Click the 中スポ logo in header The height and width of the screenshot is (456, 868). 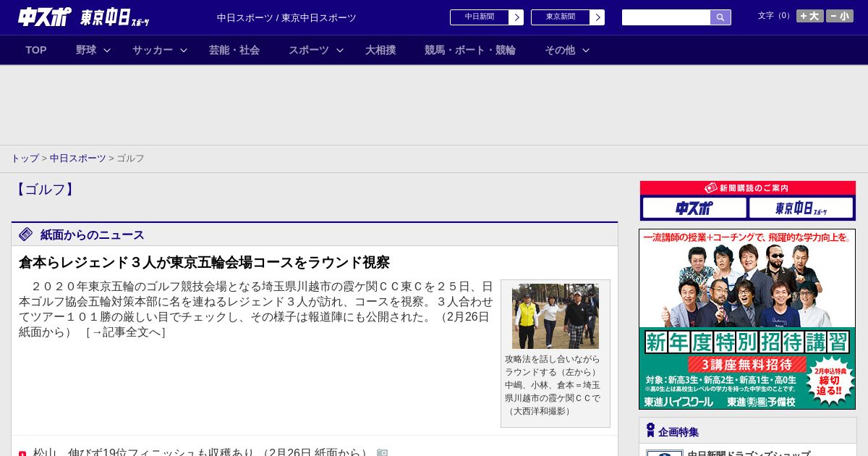coord(45,17)
